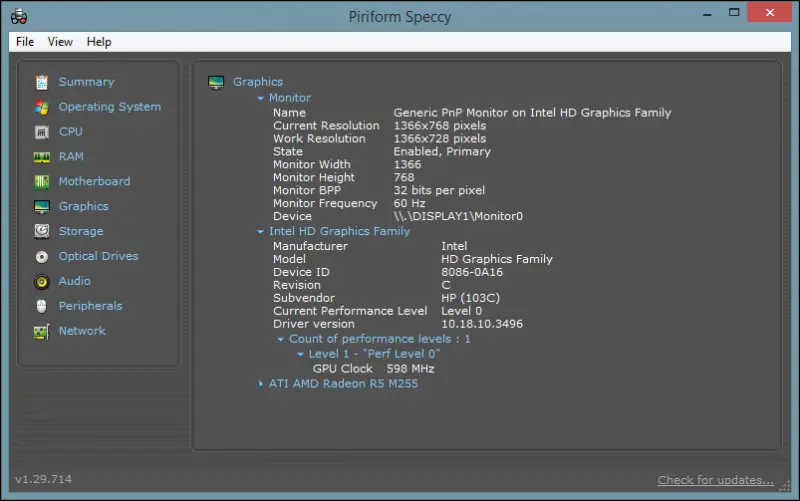
Task: Select the 60 Hz frequency value
Action: coord(409,203)
